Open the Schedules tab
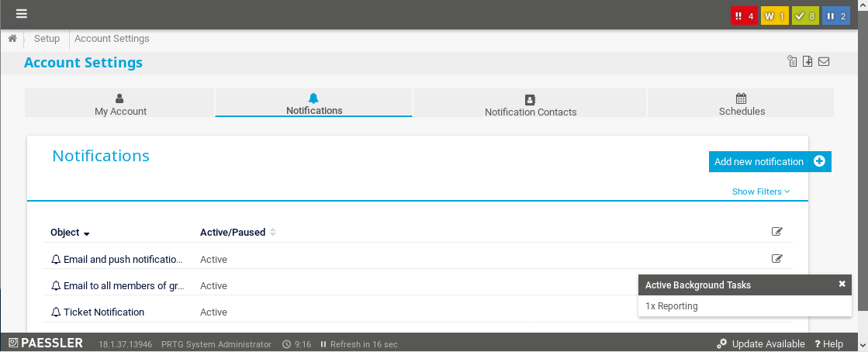868x352 pixels. (741, 104)
